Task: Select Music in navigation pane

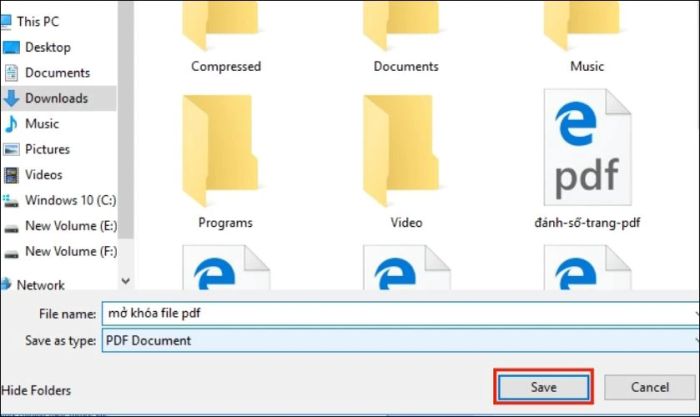Action: pos(42,123)
